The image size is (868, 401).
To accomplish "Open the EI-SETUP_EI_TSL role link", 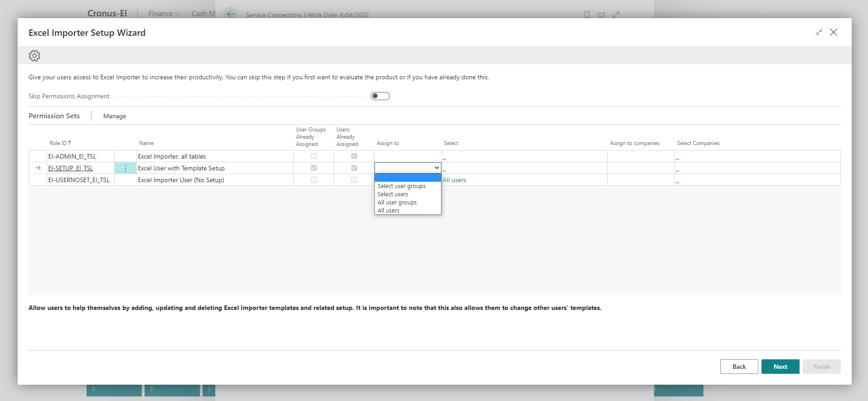I will click(71, 168).
